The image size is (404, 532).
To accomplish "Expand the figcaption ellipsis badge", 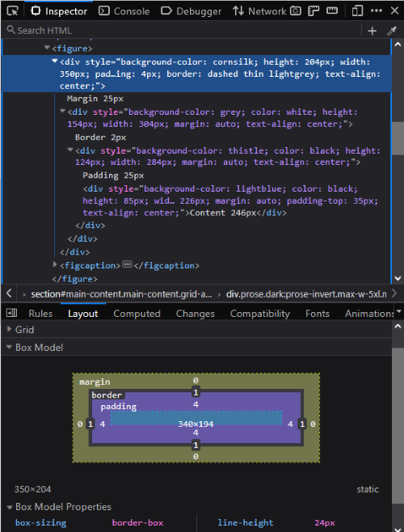I will [127, 264].
